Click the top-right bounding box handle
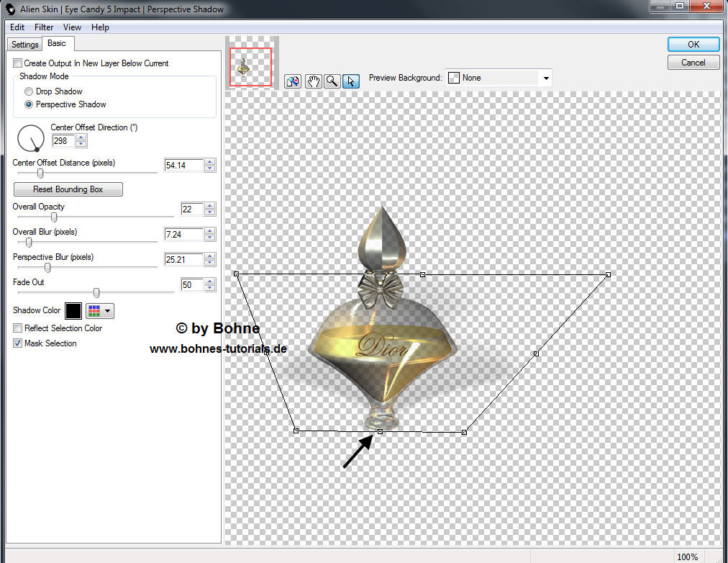The width and height of the screenshot is (728, 563). (x=608, y=274)
